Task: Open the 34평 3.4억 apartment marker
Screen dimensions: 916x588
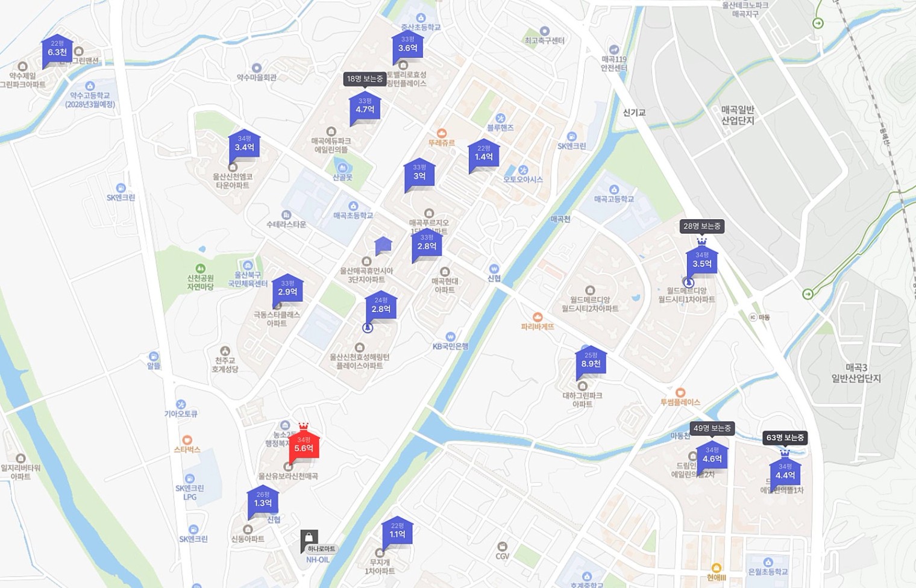Action: (x=244, y=145)
